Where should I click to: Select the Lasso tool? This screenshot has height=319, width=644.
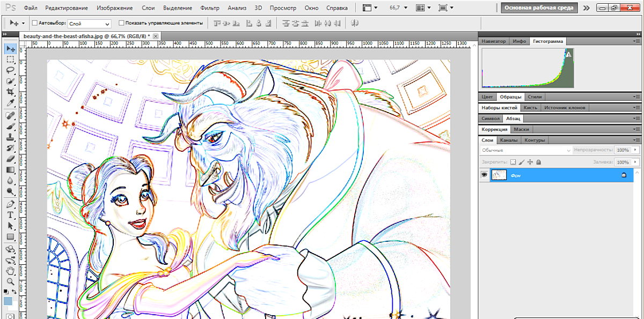(10, 70)
